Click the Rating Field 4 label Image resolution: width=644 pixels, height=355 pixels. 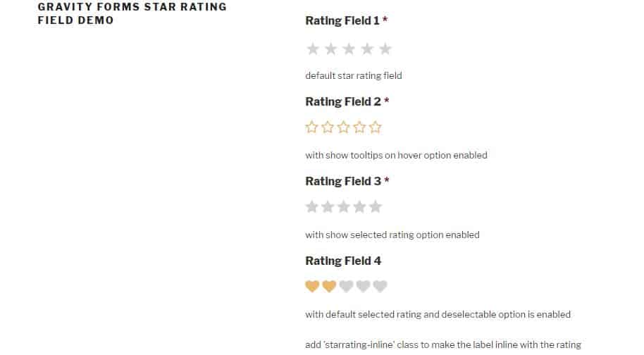click(343, 261)
